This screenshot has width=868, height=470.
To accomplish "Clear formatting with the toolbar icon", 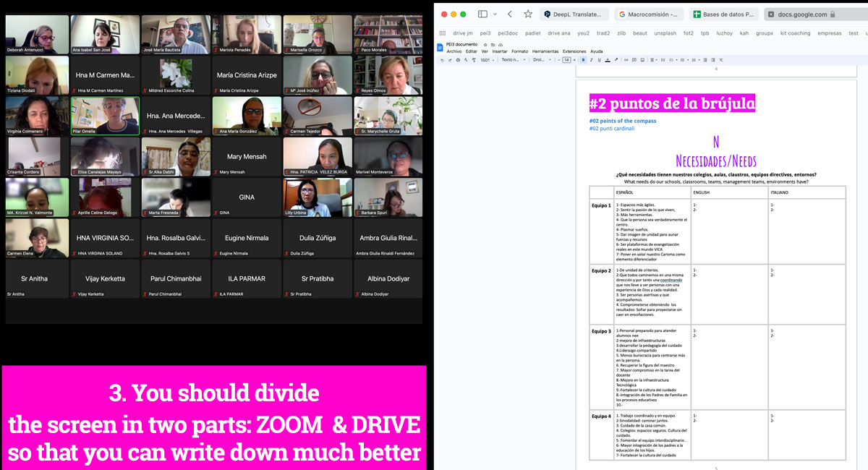I will (721, 60).
